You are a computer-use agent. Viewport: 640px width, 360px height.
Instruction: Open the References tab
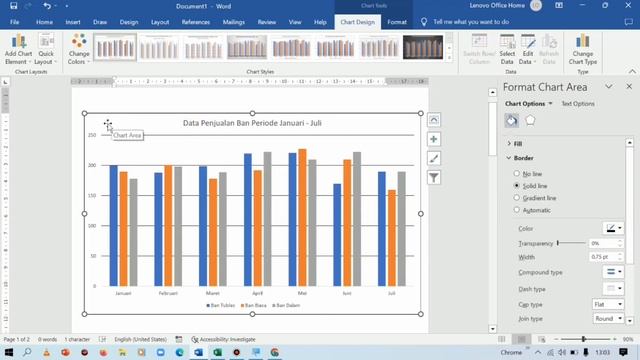(x=196, y=22)
